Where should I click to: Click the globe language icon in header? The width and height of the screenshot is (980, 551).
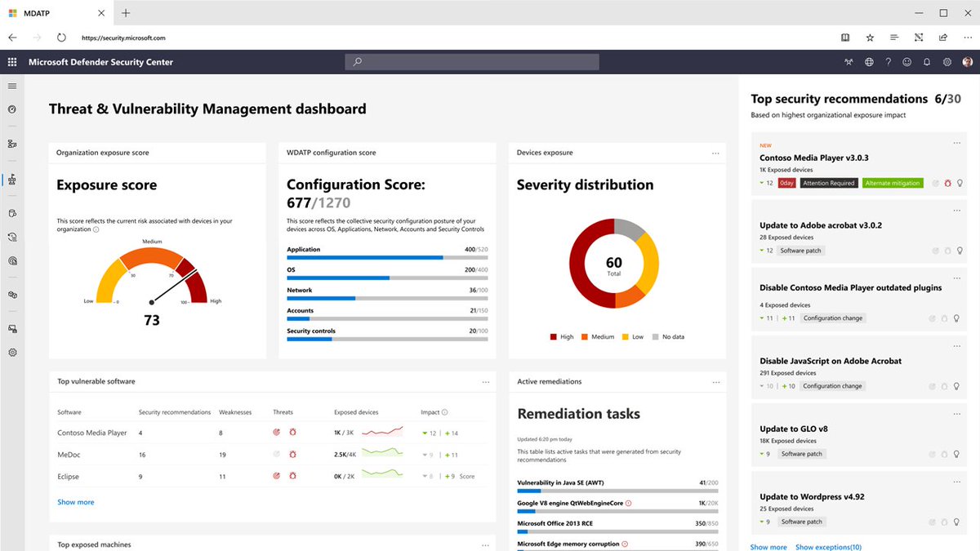click(869, 62)
